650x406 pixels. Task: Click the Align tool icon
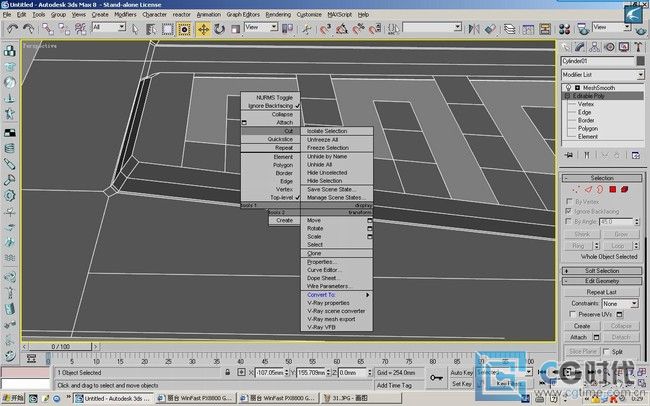click(x=490, y=29)
